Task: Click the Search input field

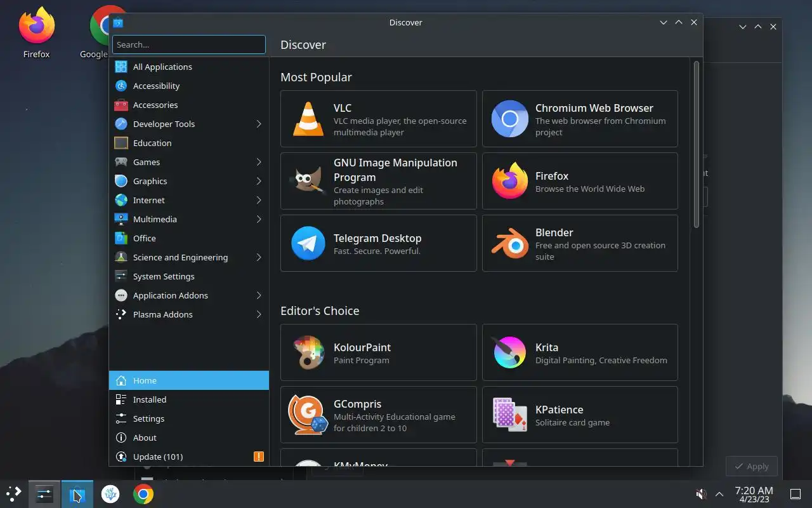Action: pyautogui.click(x=189, y=44)
